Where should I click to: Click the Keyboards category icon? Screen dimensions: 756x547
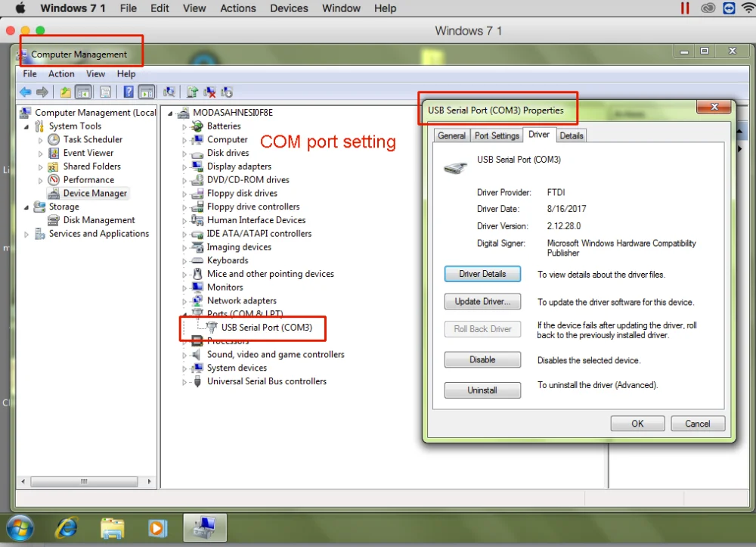tap(197, 260)
